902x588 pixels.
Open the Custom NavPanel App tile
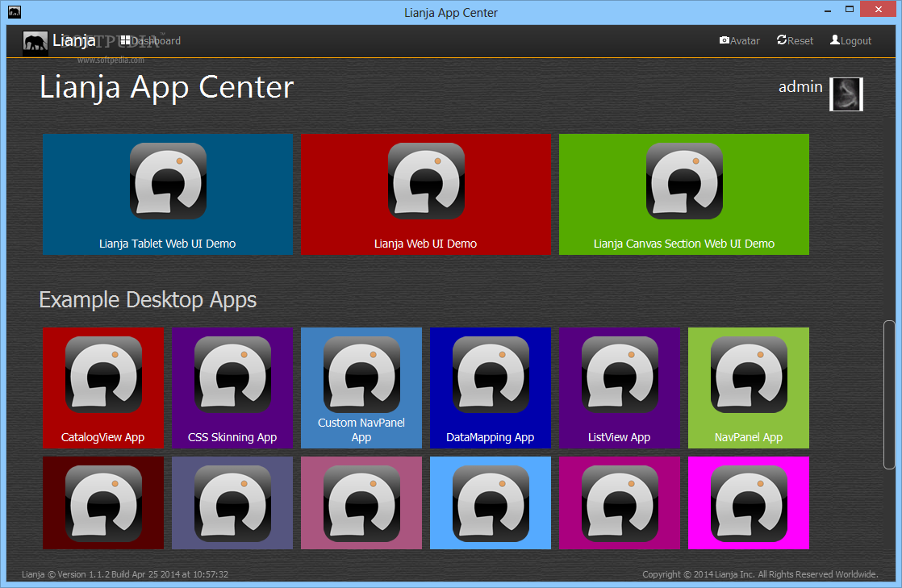[x=361, y=388]
